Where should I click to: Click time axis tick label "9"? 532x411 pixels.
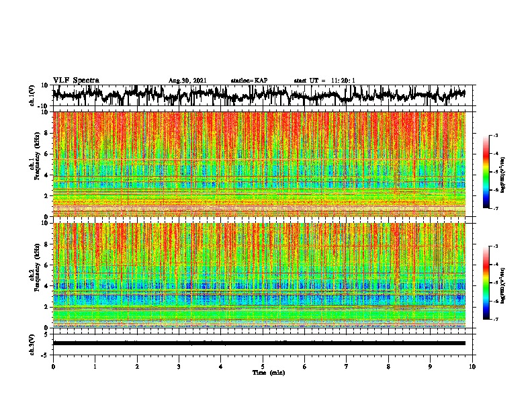(x=430, y=367)
